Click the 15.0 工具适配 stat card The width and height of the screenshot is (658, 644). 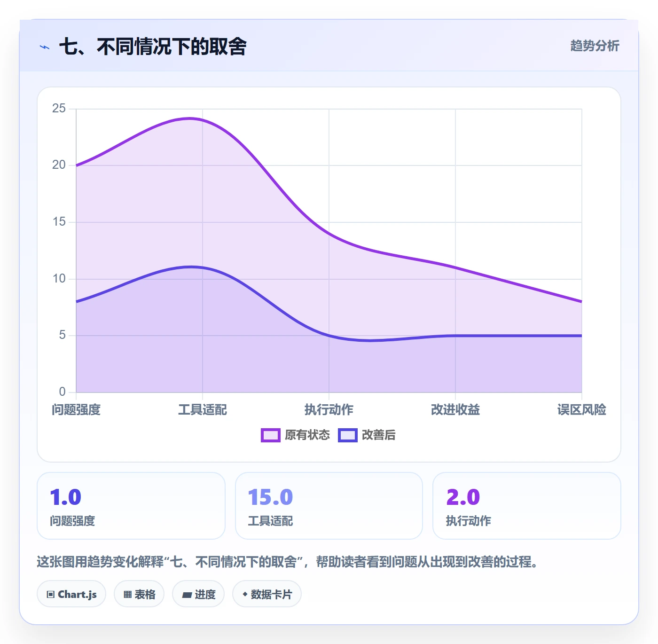[x=329, y=506]
